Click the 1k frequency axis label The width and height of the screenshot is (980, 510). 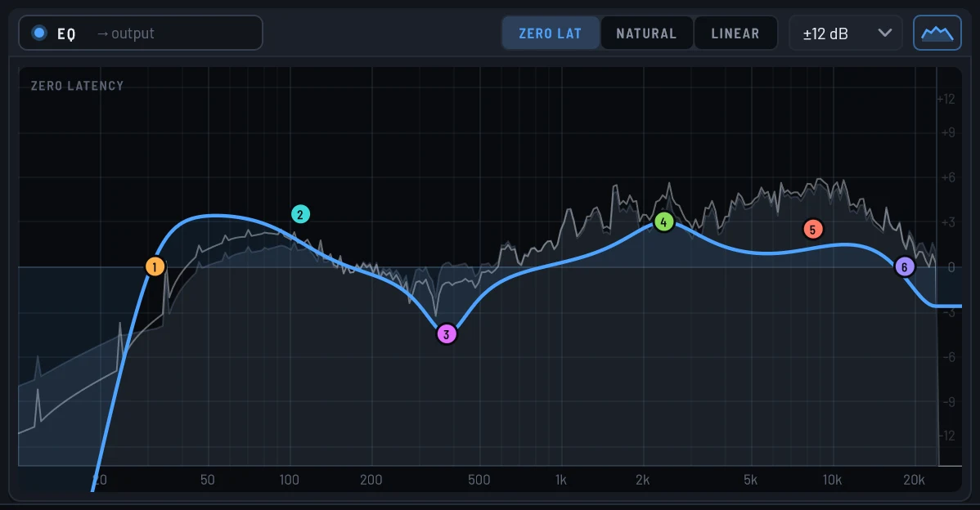pyautogui.click(x=560, y=480)
